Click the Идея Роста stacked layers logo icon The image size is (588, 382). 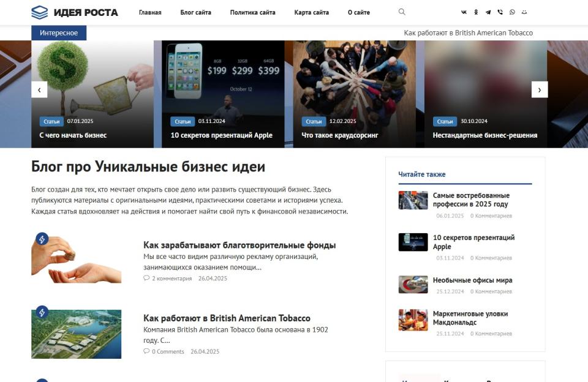point(39,12)
